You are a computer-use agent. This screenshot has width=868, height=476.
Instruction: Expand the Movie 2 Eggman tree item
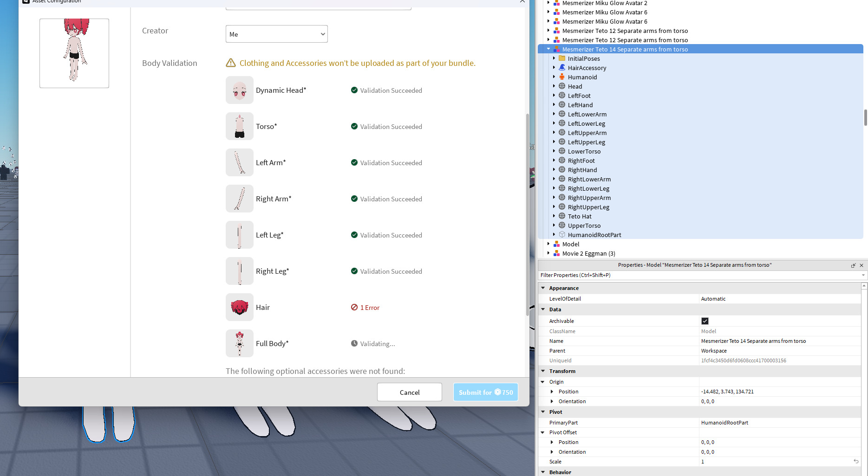pyautogui.click(x=548, y=253)
